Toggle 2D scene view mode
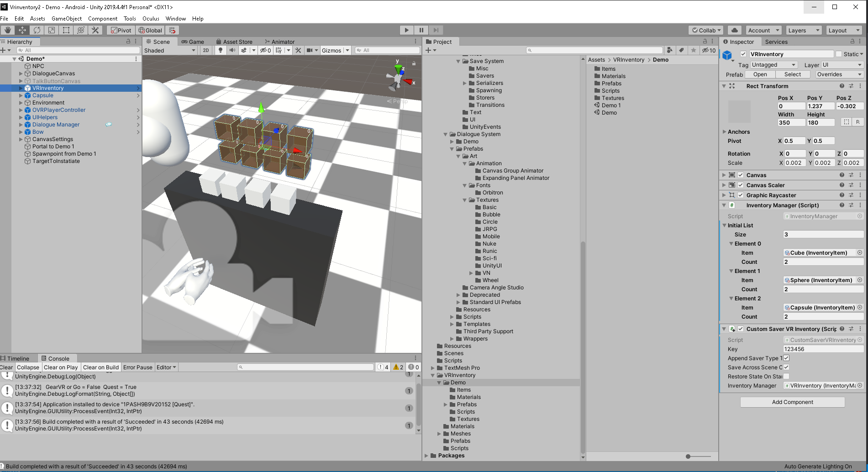868x472 pixels. [x=206, y=50]
